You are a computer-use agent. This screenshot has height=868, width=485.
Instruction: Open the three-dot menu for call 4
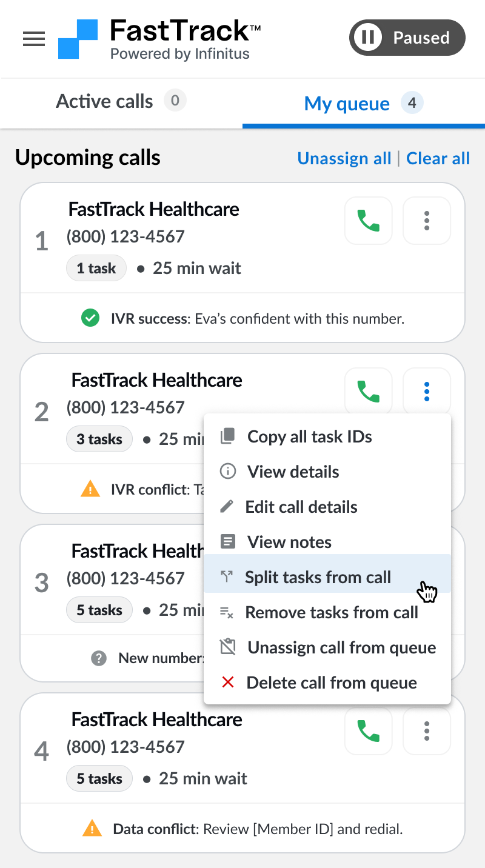click(x=427, y=731)
